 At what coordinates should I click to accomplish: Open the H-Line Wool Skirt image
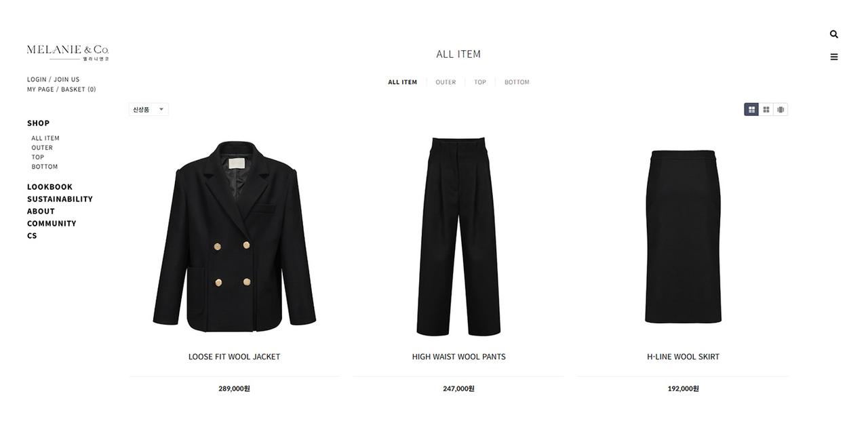683,237
